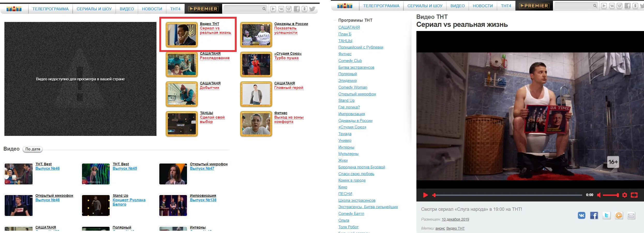Adjust the red volume slider in the player
The image size is (644, 233).
[x=610, y=195]
